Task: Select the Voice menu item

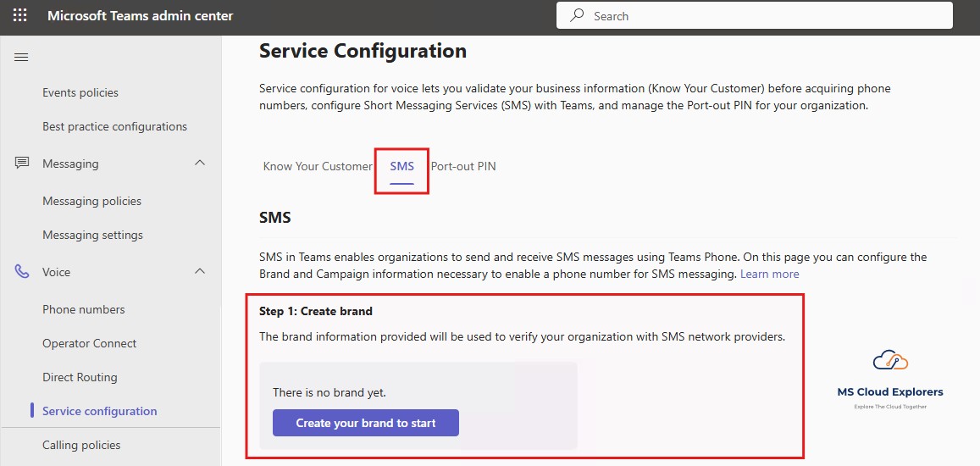Action: click(56, 272)
